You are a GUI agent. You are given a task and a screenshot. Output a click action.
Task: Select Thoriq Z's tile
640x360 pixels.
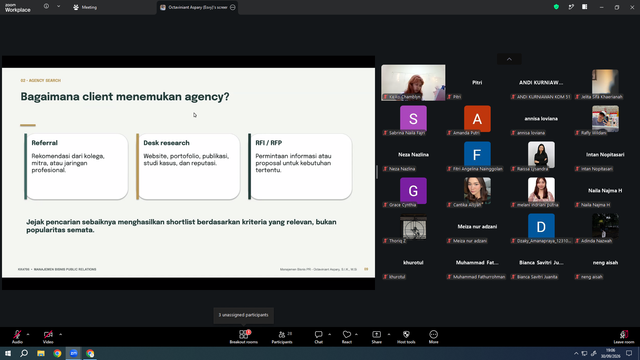(x=413, y=227)
